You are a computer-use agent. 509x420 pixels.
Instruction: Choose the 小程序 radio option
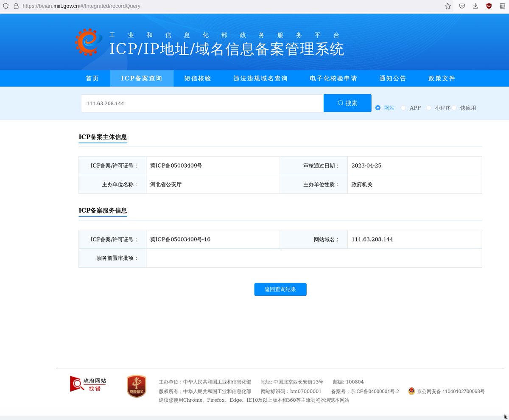click(429, 108)
